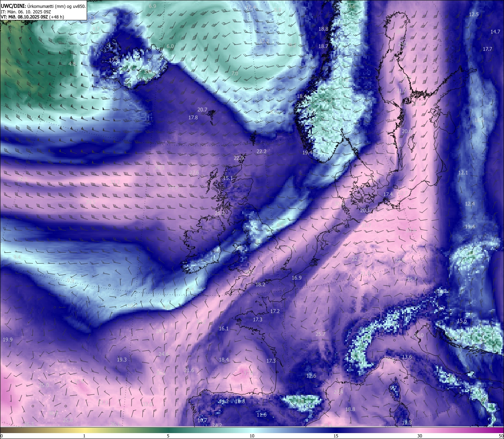Click the 50 label on the colour scale

pos(501,436)
